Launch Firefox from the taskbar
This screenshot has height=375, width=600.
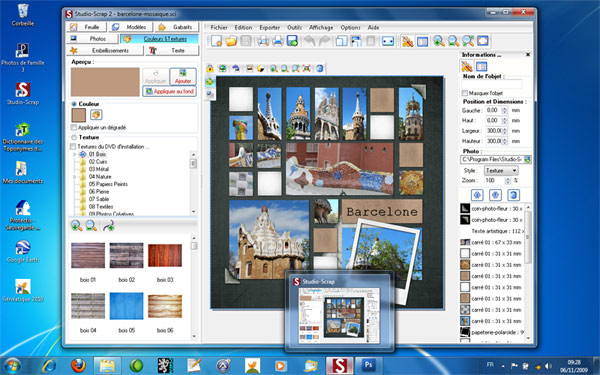coord(78,365)
